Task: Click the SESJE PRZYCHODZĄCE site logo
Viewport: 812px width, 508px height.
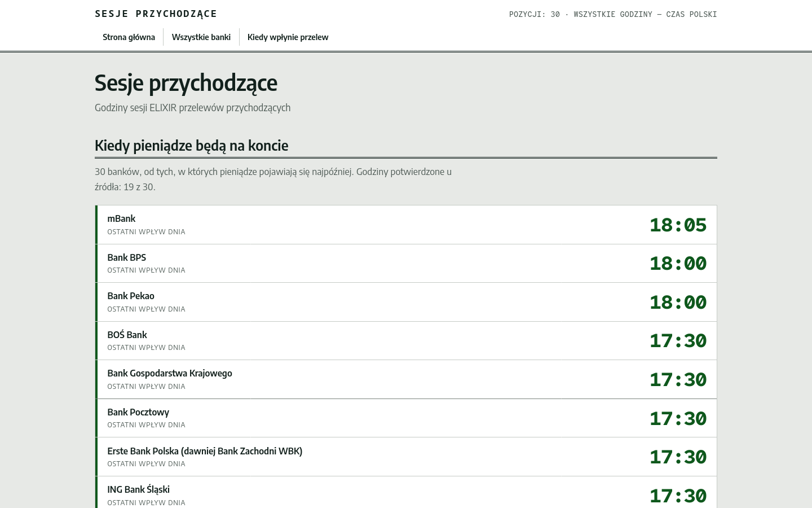Action: pyautogui.click(x=156, y=14)
